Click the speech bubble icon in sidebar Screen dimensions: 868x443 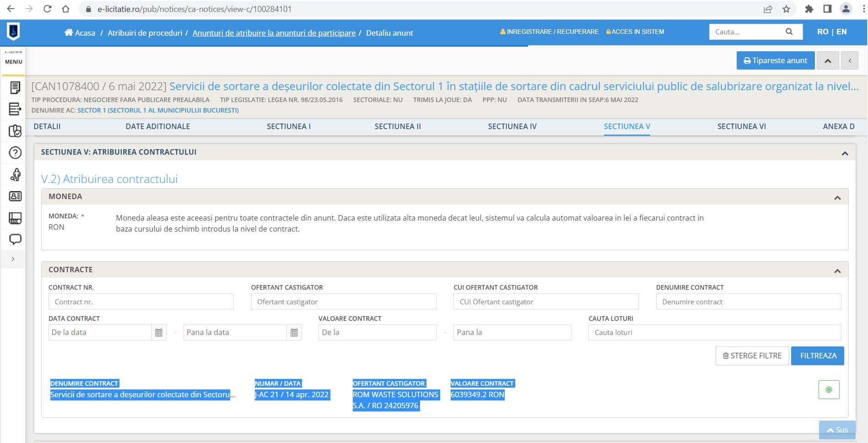[x=15, y=239]
